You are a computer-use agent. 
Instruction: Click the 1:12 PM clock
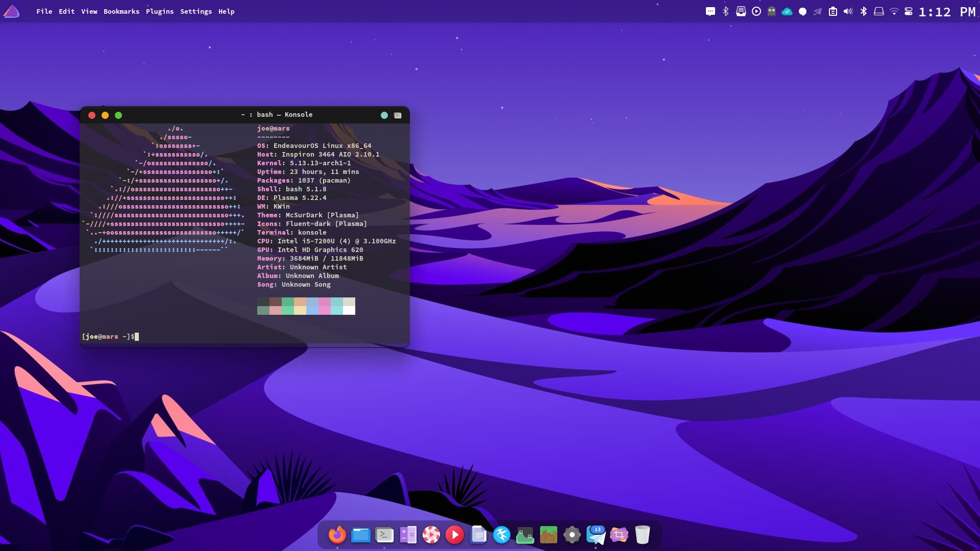point(947,12)
